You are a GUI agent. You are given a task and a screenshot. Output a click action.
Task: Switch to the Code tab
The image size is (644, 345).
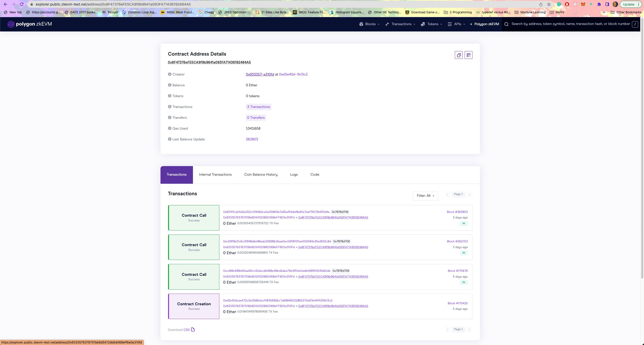pos(315,174)
